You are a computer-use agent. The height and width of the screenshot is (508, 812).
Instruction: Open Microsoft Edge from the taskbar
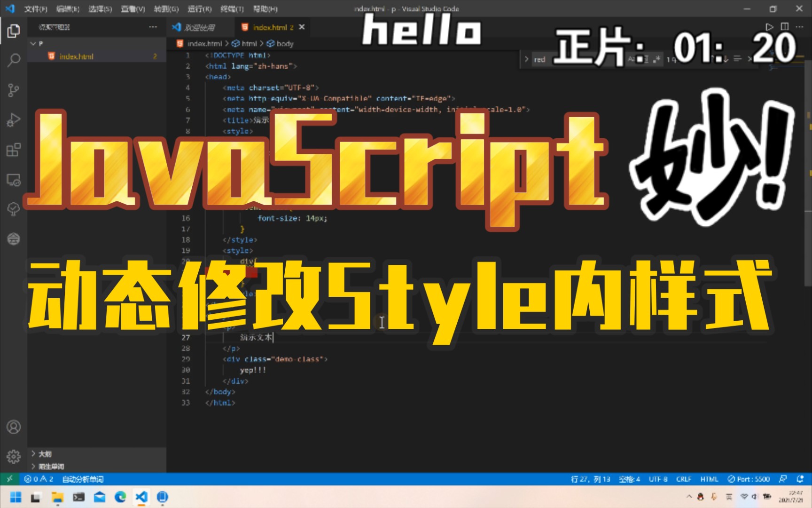[x=120, y=497]
